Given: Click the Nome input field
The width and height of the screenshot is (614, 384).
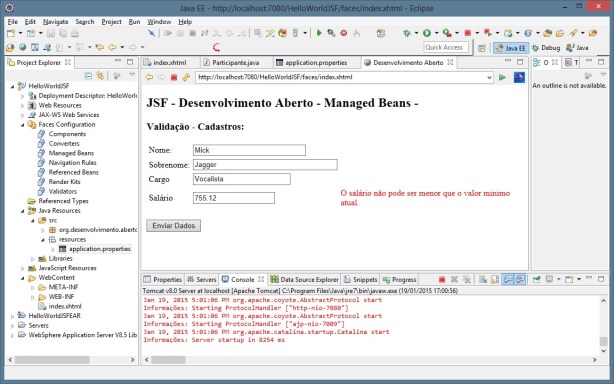Looking at the screenshot, I should [249, 150].
